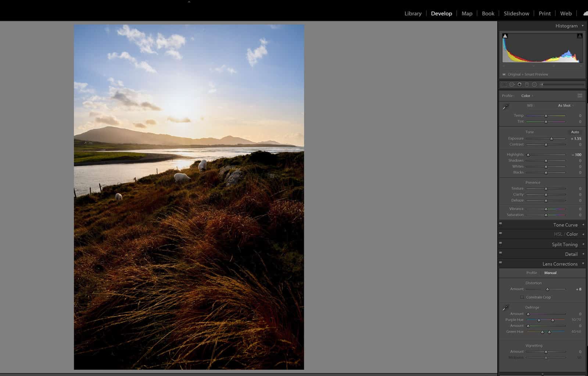Open the White Balance As Shot dropdown
The width and height of the screenshot is (588, 376).
(x=565, y=105)
